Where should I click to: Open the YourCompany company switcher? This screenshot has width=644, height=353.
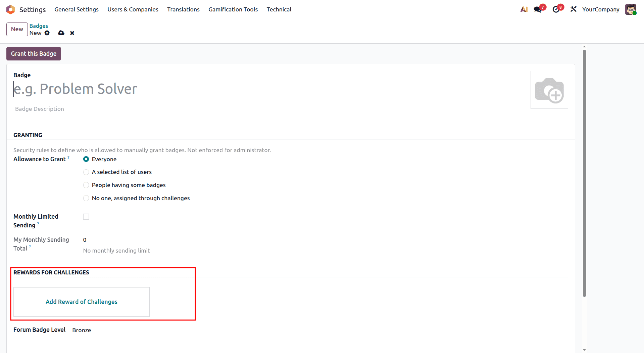coord(600,9)
